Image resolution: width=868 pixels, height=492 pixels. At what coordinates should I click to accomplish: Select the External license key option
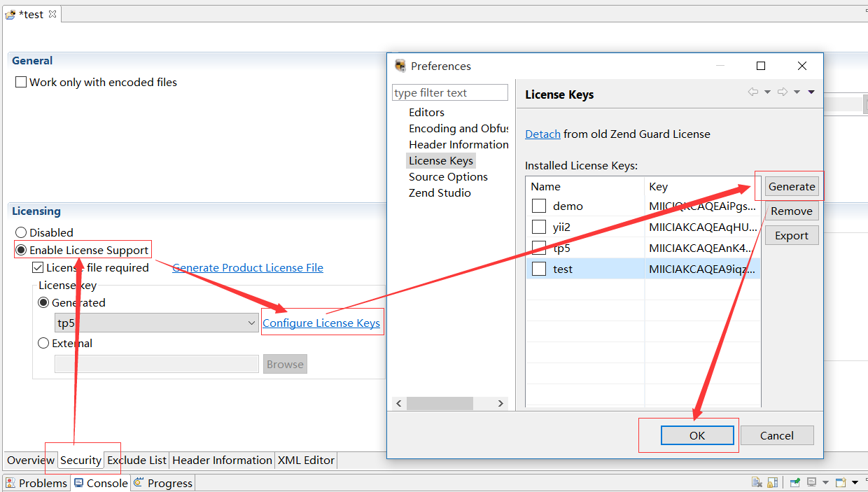coord(43,343)
